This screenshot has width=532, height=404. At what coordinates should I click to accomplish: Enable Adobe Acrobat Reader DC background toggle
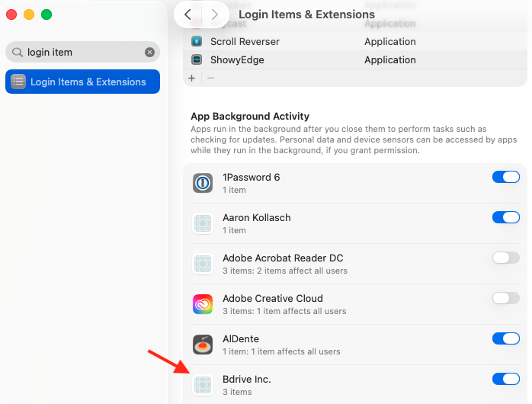(x=505, y=258)
